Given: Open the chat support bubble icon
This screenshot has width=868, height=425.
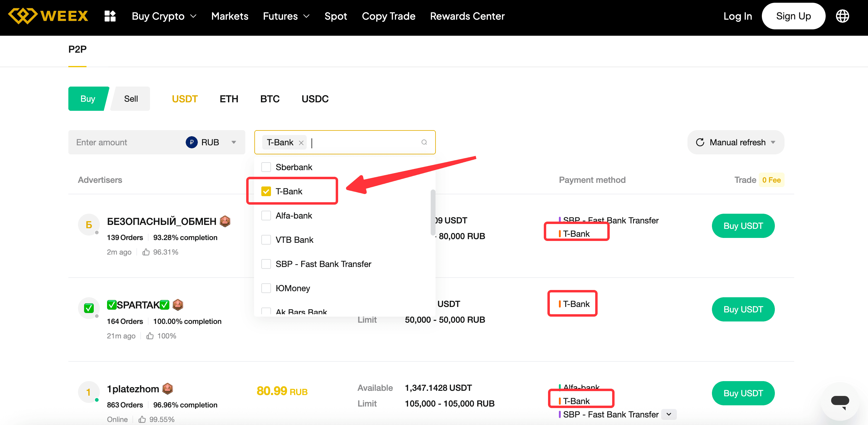Looking at the screenshot, I should click(x=840, y=401).
